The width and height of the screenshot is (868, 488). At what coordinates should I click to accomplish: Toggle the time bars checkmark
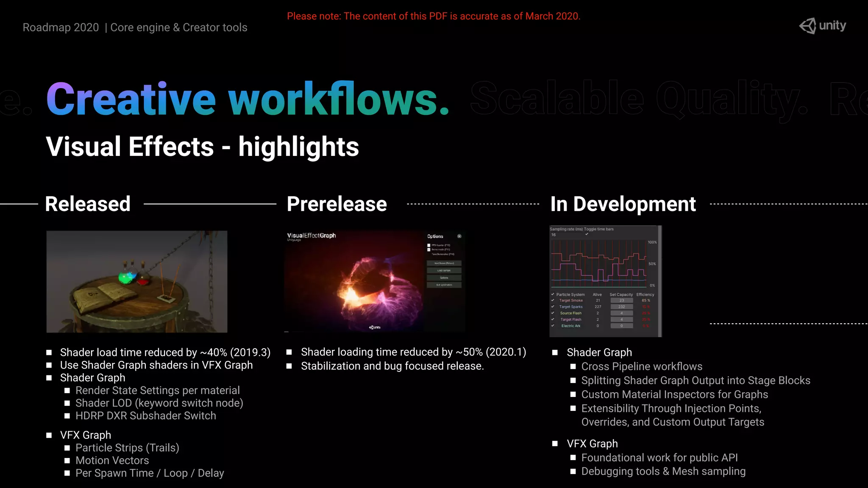[x=587, y=234]
